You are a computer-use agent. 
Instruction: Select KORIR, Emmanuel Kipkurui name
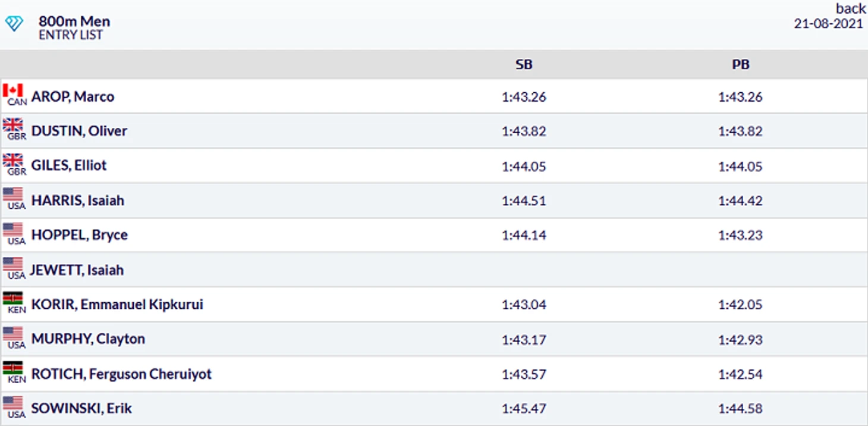117,305
